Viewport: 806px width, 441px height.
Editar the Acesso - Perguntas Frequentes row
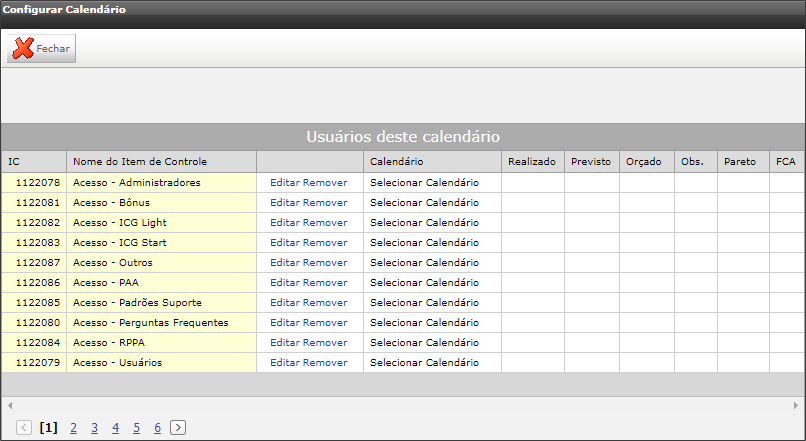(285, 323)
